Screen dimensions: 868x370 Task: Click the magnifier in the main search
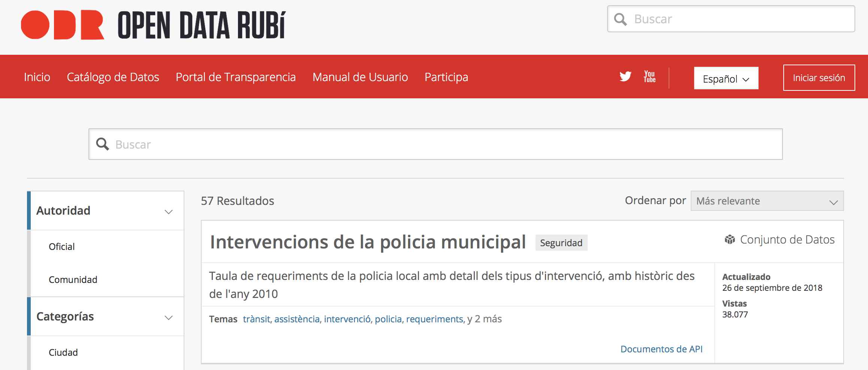point(103,144)
